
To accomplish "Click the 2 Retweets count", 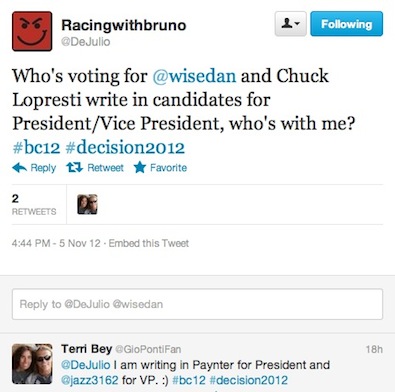I will [34, 204].
